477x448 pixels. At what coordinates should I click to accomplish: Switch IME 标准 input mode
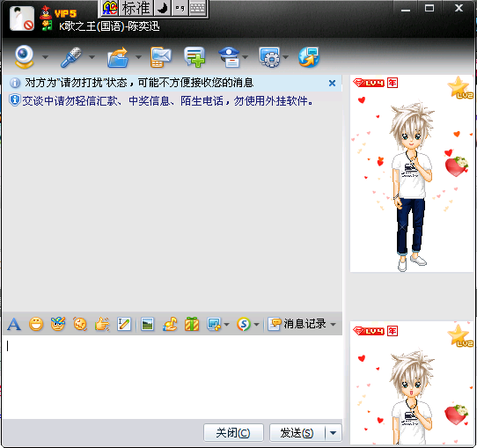pos(136,8)
